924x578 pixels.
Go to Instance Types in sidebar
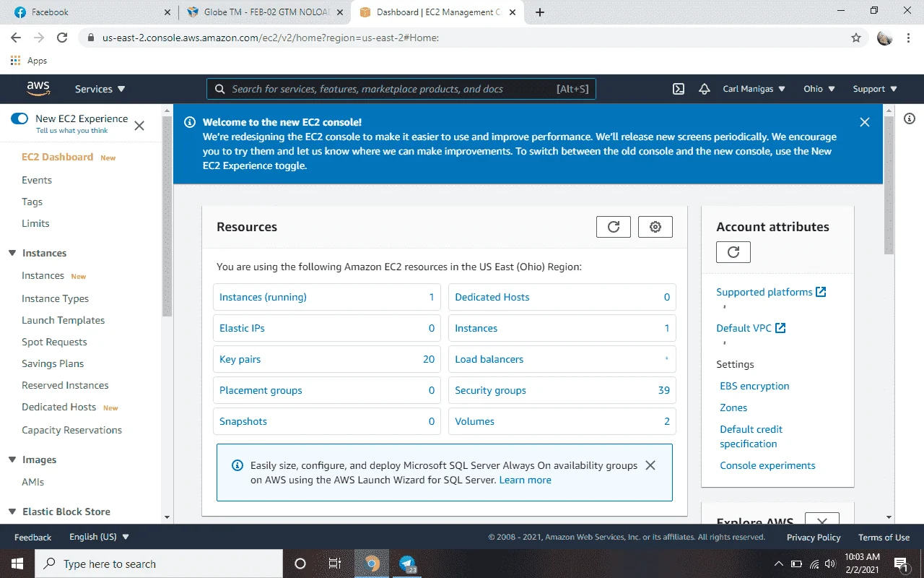(x=56, y=298)
